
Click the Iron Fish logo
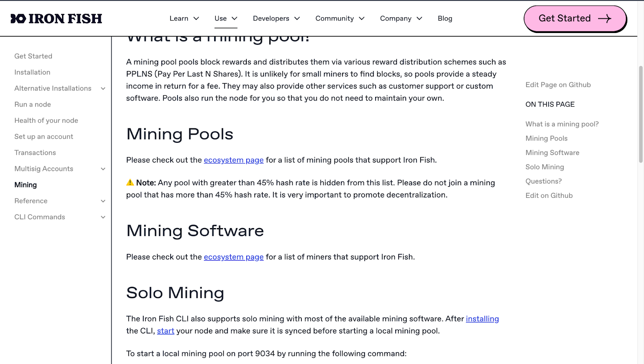pos(56,18)
